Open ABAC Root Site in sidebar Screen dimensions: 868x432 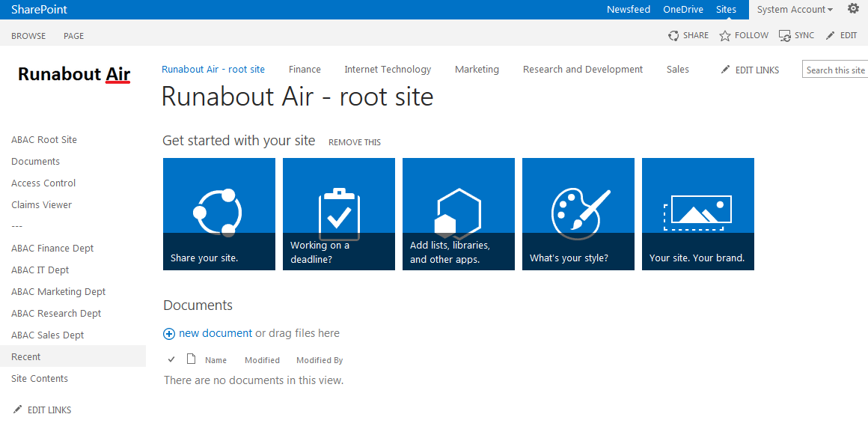(44, 139)
